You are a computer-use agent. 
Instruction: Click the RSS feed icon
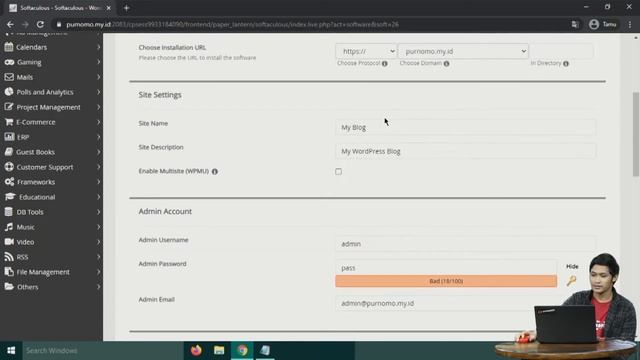9,257
